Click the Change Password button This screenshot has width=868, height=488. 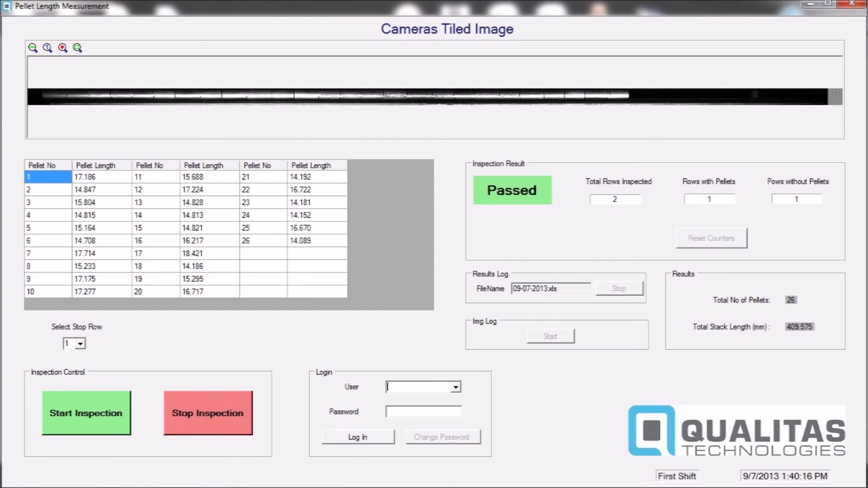(443, 437)
